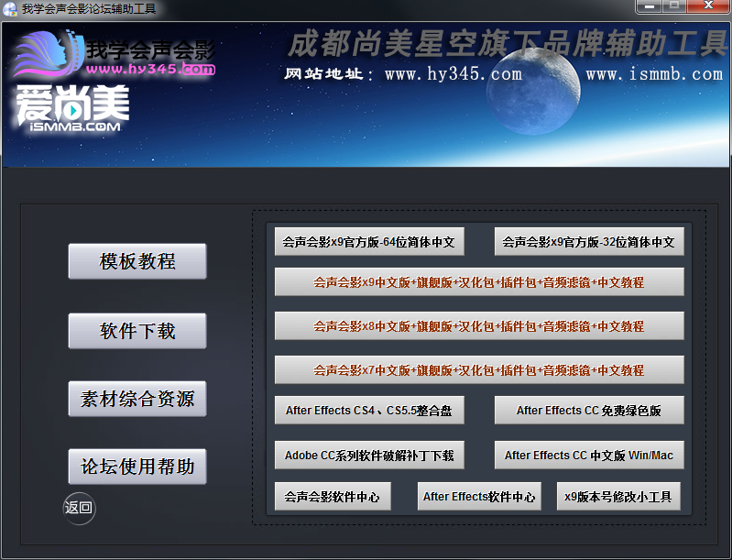Open After Effects CC 免费绿色版
This screenshot has width=732, height=560.
coord(589,410)
